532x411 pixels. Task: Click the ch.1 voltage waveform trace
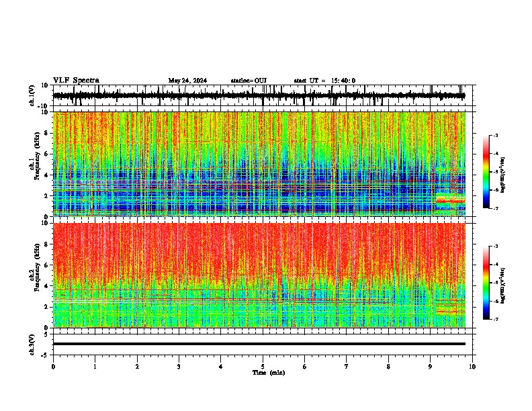259,95
